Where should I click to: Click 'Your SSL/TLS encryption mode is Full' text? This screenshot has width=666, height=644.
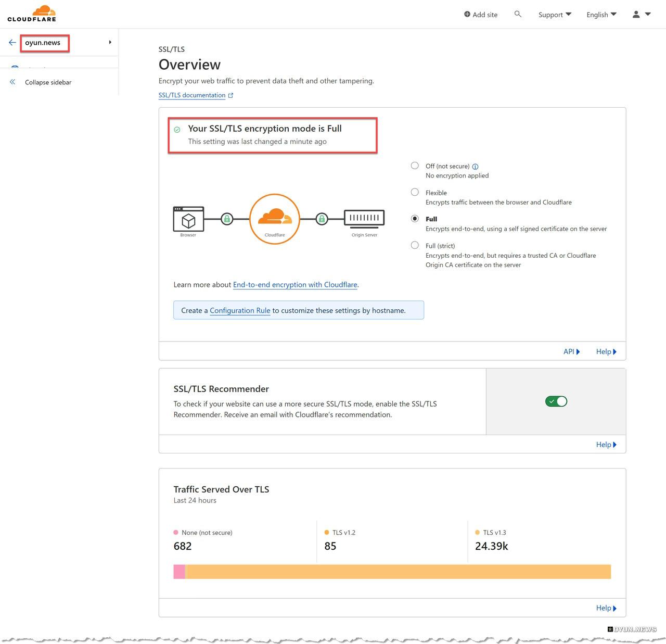click(x=265, y=129)
